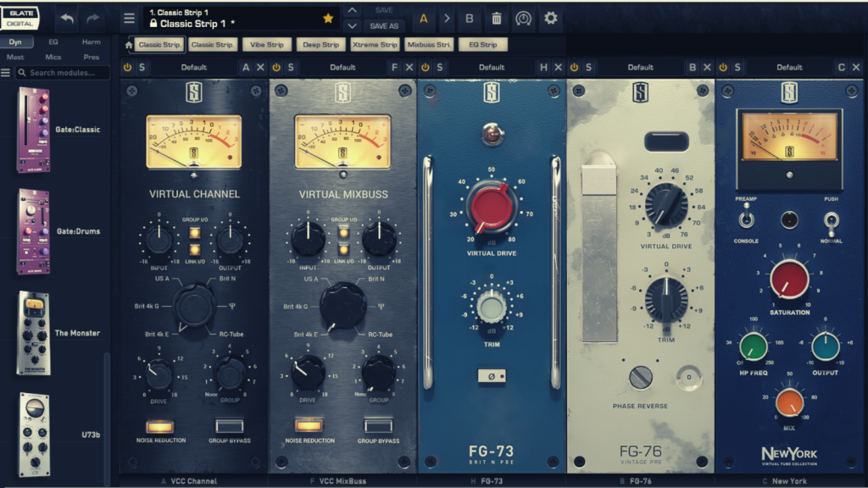Click the SAVE AS button
The image size is (868, 488).
tap(384, 26)
